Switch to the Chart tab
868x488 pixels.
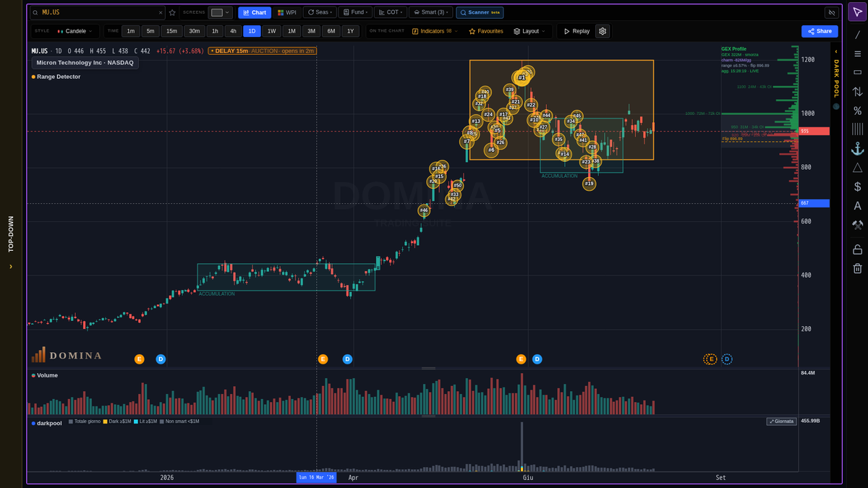pyautogui.click(x=255, y=12)
